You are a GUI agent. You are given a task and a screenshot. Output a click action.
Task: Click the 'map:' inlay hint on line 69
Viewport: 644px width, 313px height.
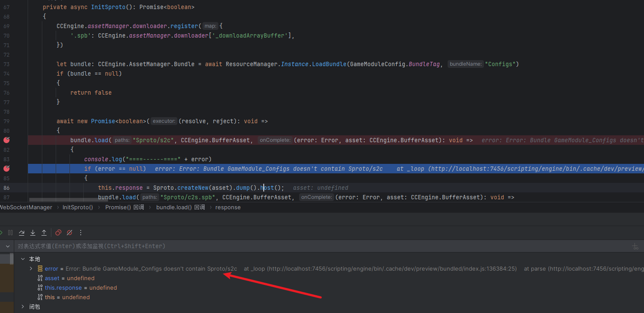coord(211,26)
